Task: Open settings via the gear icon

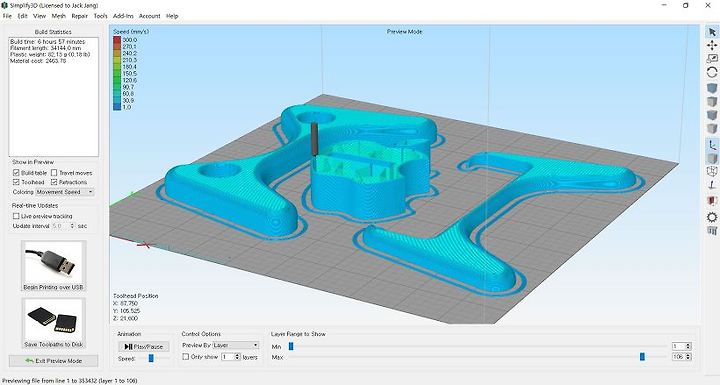Action: (x=712, y=217)
